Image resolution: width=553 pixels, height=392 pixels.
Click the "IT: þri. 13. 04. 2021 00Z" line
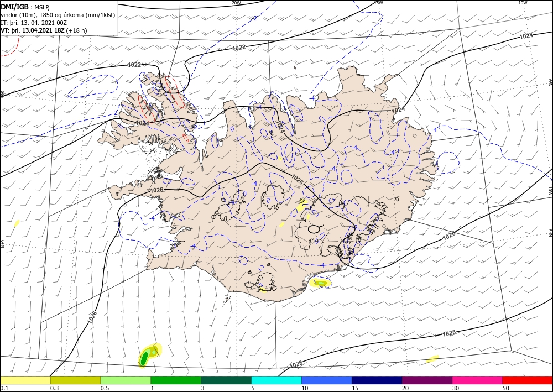[34, 23]
